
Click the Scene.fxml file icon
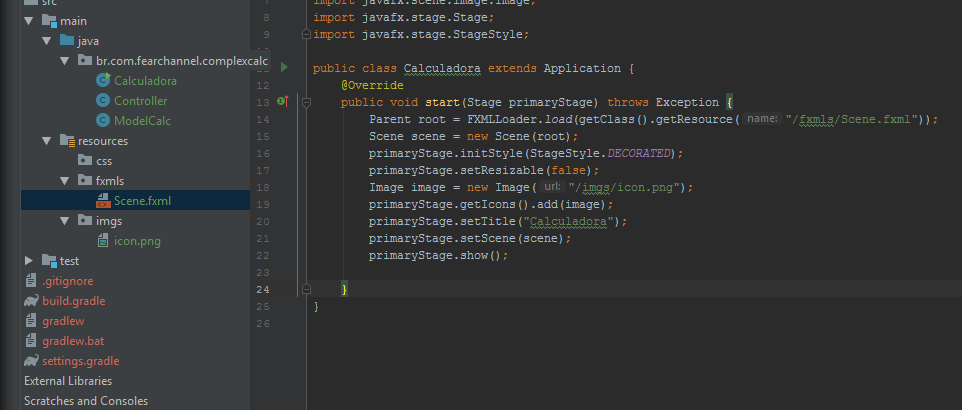(104, 201)
